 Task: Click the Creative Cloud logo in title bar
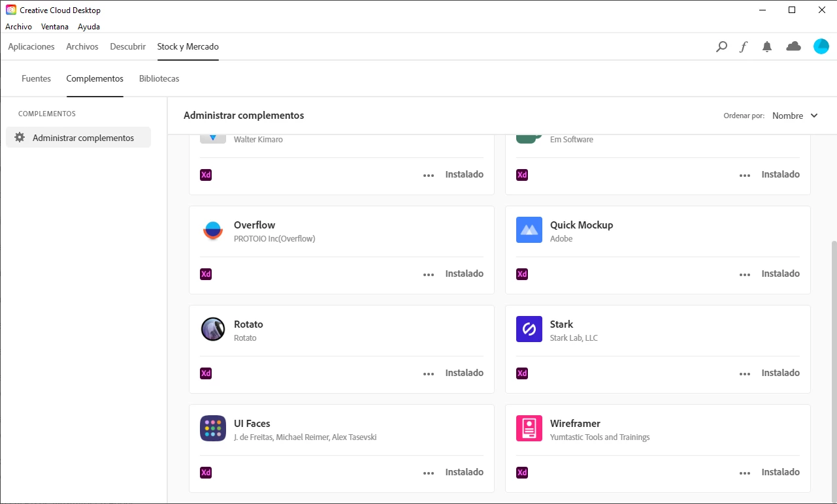point(10,10)
